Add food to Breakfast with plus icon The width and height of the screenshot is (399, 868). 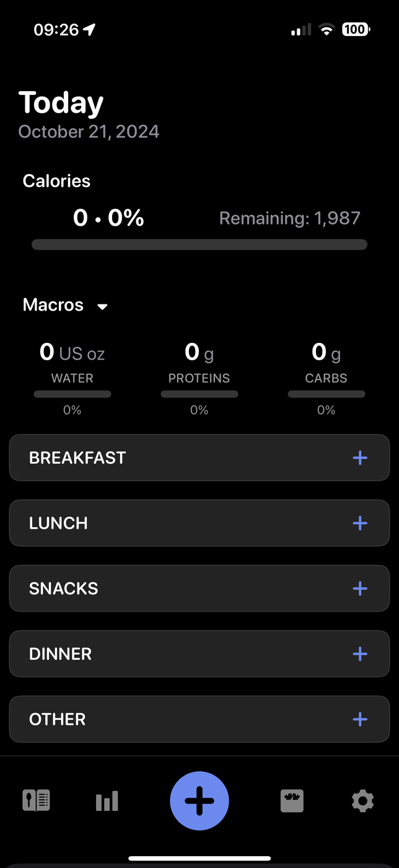pos(360,458)
